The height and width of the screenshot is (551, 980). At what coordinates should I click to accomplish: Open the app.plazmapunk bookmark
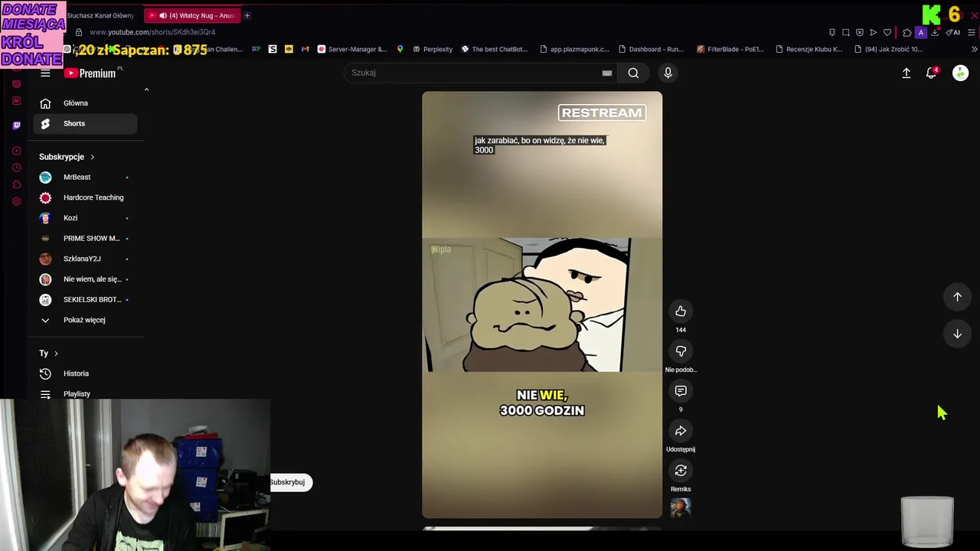tap(574, 49)
